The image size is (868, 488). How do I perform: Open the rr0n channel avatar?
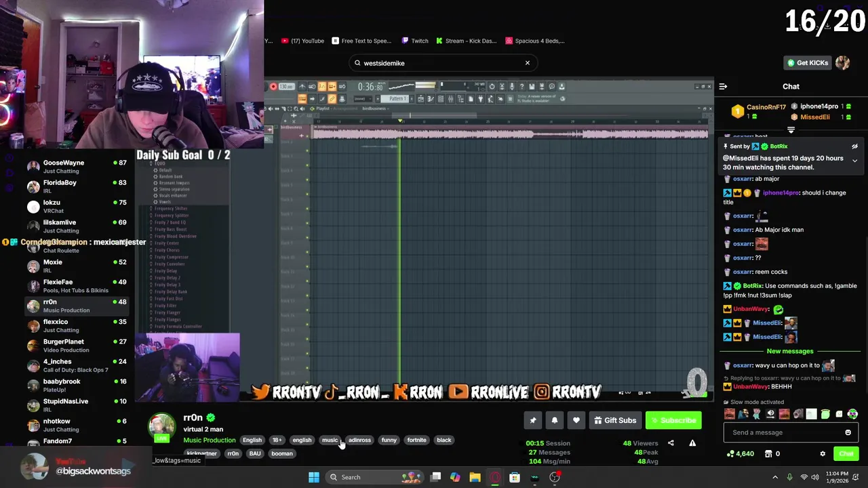(x=161, y=427)
